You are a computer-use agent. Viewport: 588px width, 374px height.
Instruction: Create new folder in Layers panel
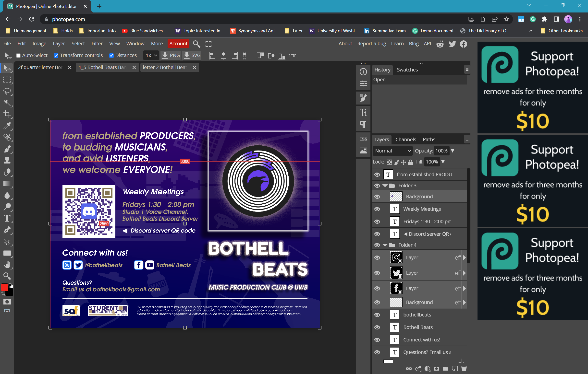446,369
